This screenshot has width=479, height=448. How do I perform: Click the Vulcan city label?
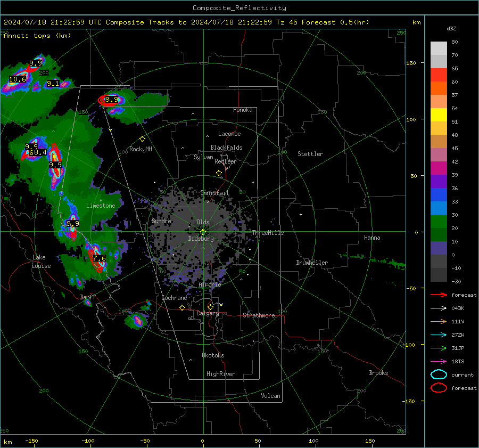coord(270,396)
